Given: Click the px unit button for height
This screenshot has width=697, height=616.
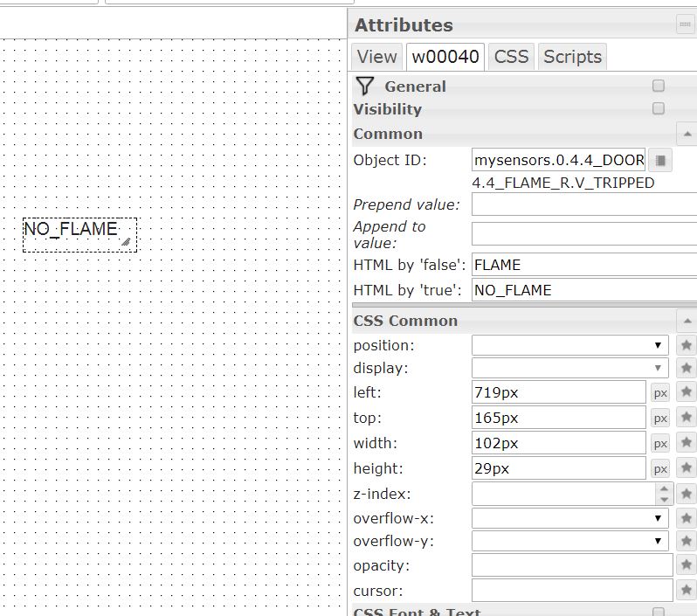Looking at the screenshot, I should [660, 468].
